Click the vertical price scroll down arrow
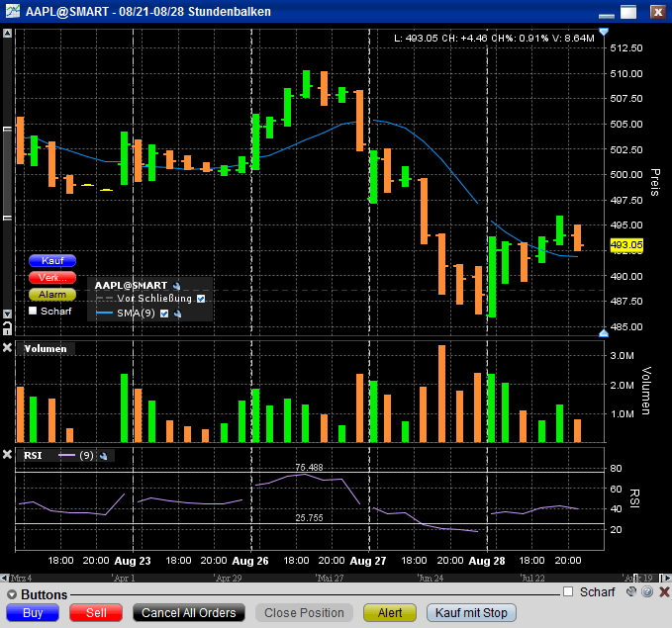672x628 pixels. click(7, 314)
